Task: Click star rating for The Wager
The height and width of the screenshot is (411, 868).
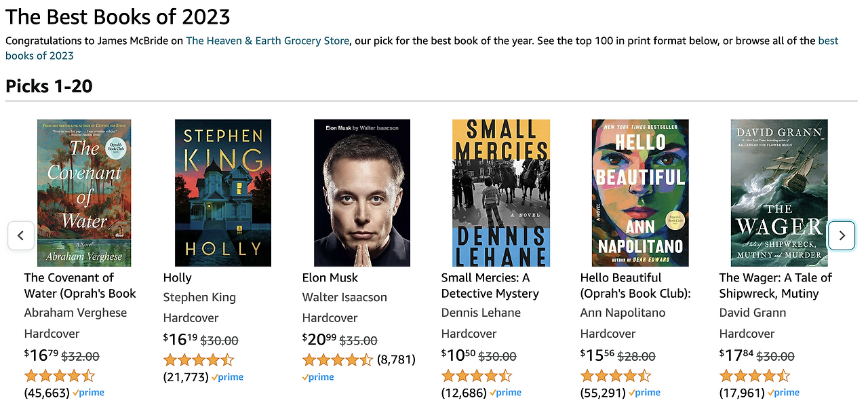Action: (754, 376)
